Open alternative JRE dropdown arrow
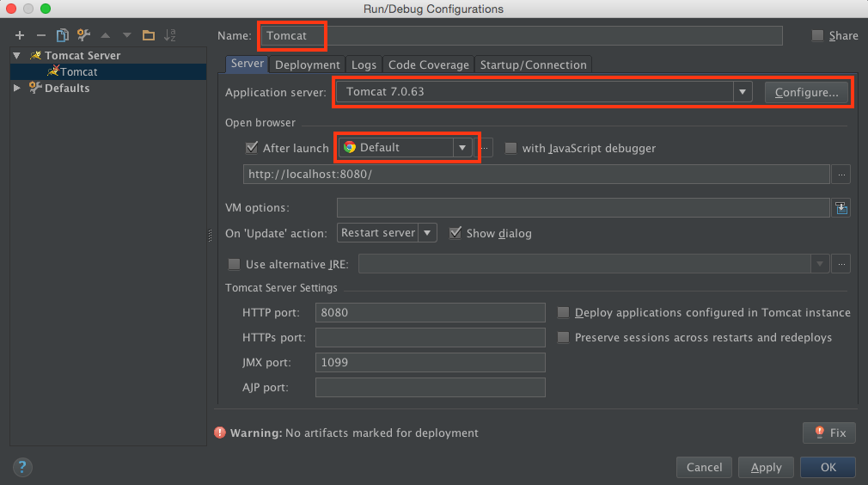Image resolution: width=868 pixels, height=485 pixels. tap(819, 264)
